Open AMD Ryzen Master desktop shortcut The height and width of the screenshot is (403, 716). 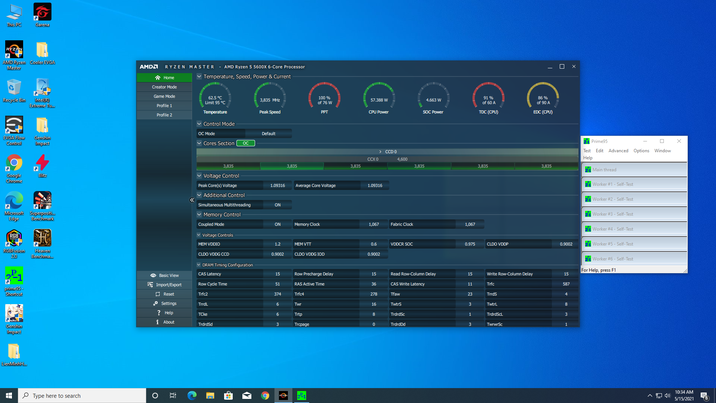[x=14, y=55]
